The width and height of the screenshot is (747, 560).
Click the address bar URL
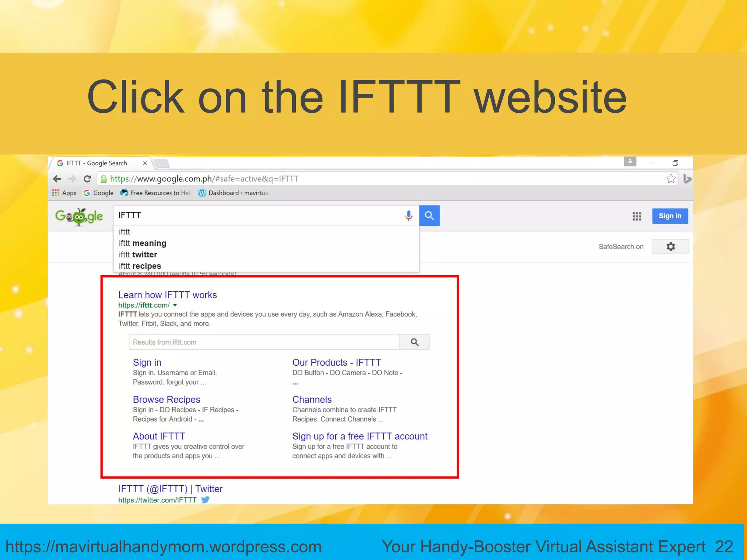[x=204, y=179]
